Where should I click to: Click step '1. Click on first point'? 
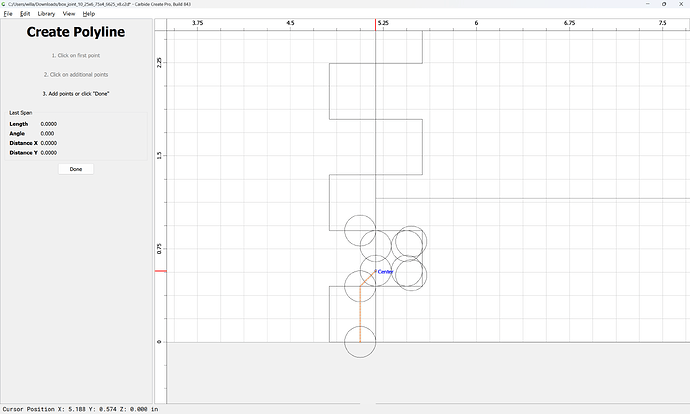pyautogui.click(x=76, y=55)
